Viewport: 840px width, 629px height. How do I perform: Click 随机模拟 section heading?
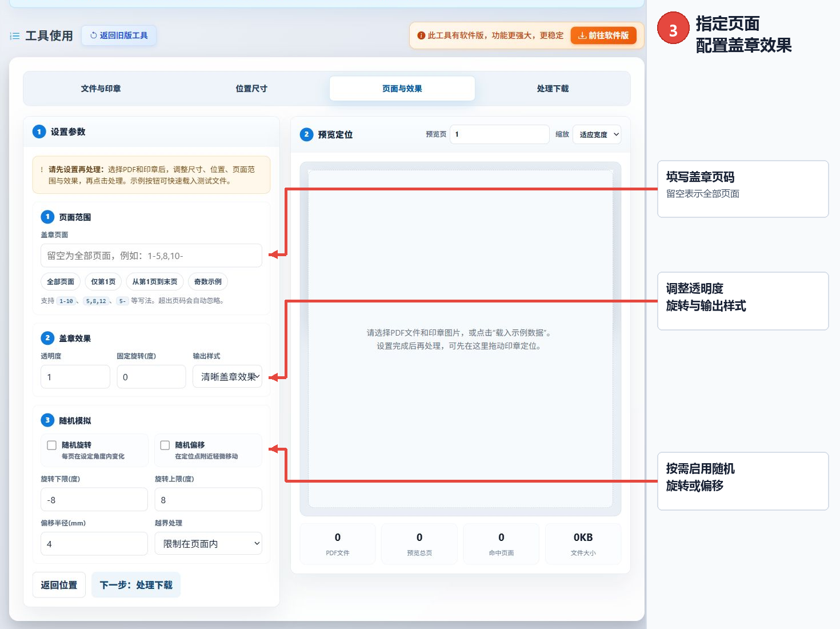click(x=75, y=421)
